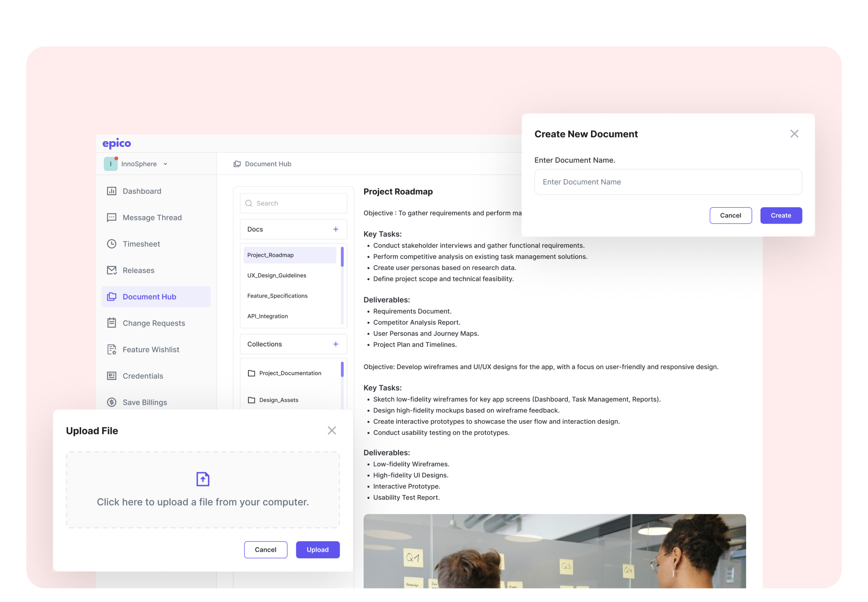Click the Dashboard chart icon
The height and width of the screenshot is (602, 868).
tap(112, 191)
